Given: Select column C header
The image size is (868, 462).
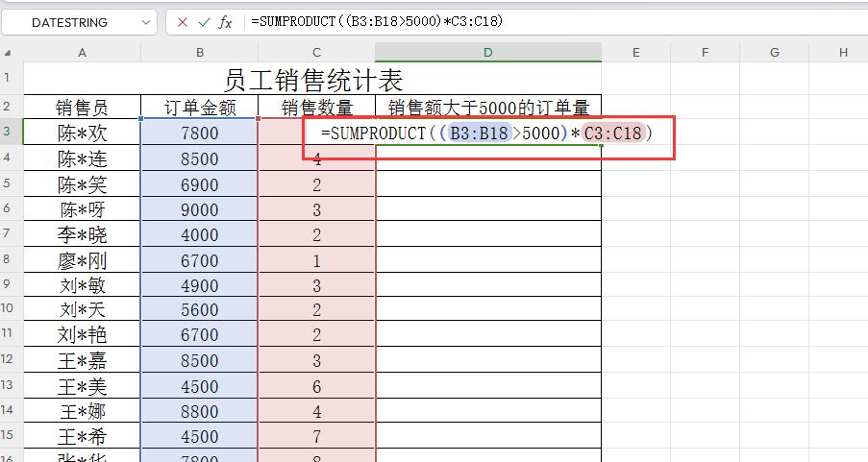Looking at the screenshot, I should (316, 53).
